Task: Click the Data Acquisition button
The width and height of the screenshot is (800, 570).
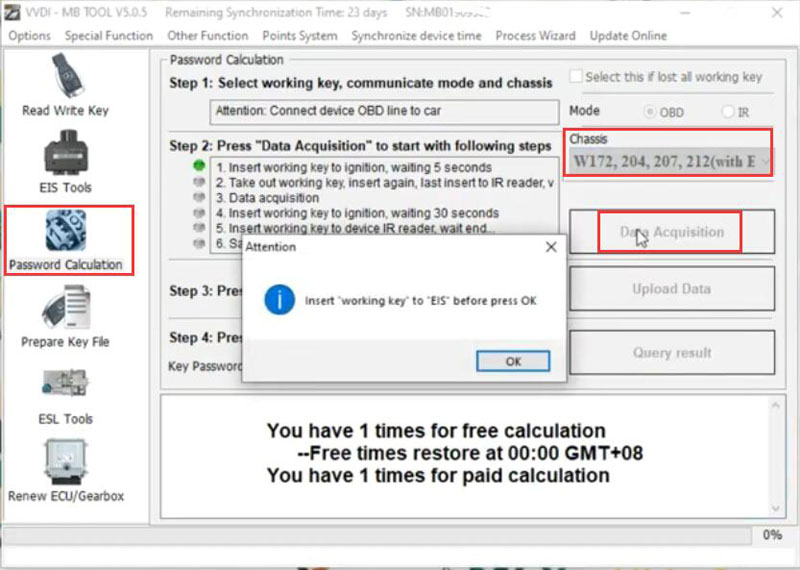Action: click(672, 232)
